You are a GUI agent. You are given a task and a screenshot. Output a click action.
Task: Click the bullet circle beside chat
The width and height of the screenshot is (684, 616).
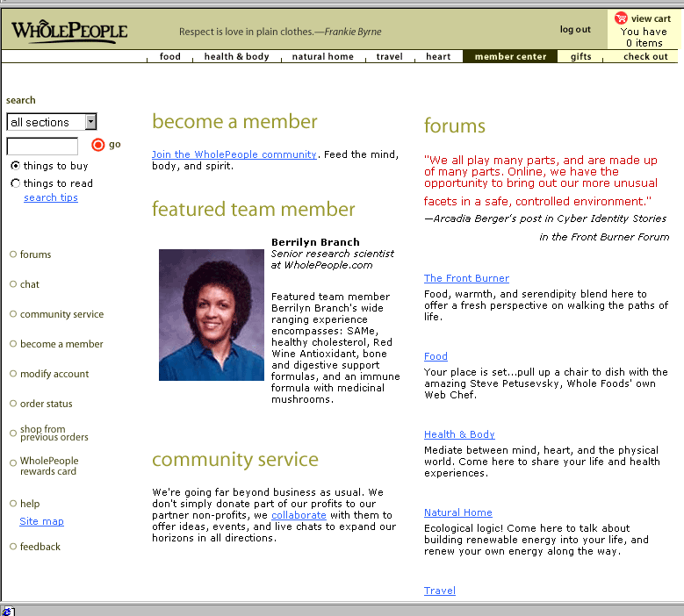pyautogui.click(x=13, y=284)
